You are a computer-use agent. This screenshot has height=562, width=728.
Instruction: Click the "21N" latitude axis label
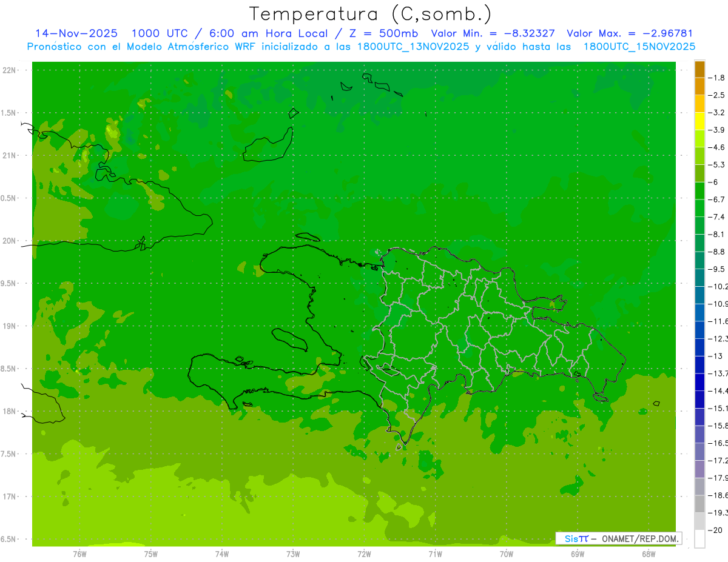10,156
